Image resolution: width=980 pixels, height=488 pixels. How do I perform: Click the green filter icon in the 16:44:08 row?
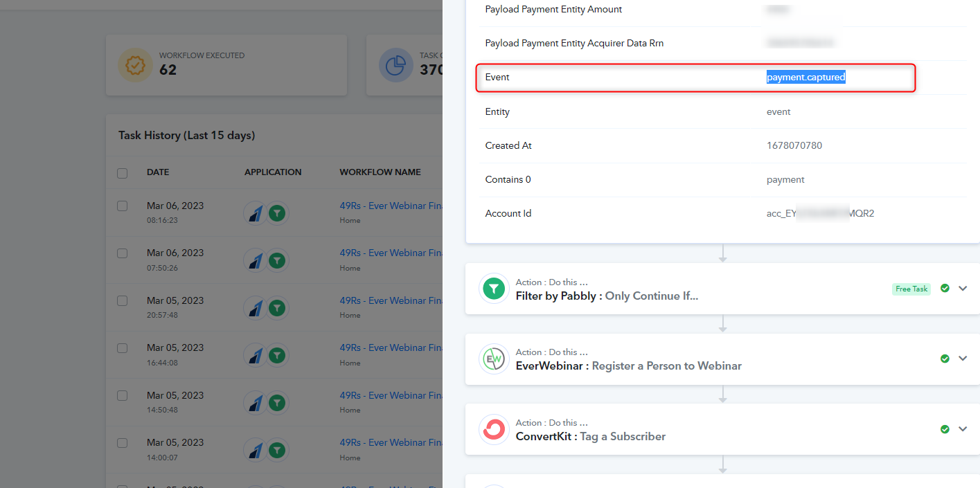pyautogui.click(x=277, y=355)
